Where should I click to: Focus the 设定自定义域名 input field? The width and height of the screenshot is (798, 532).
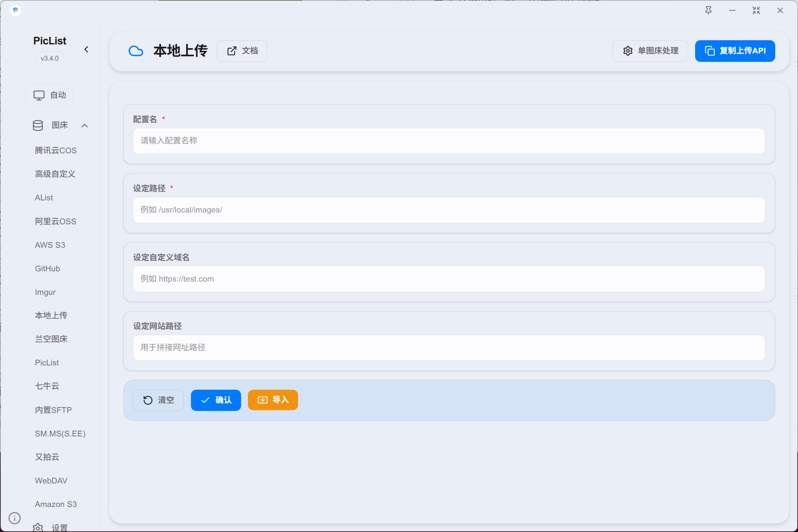click(449, 279)
